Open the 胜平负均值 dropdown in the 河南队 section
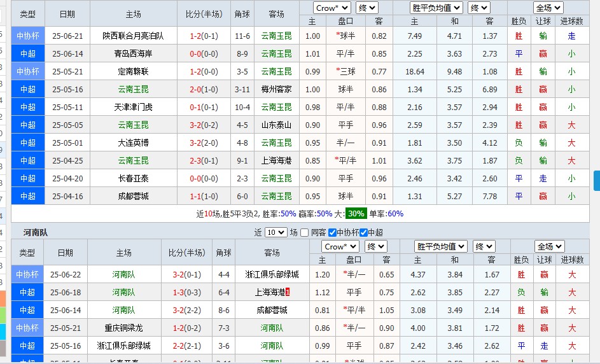Image resolution: width=600 pixels, height=364 pixels. [441, 246]
